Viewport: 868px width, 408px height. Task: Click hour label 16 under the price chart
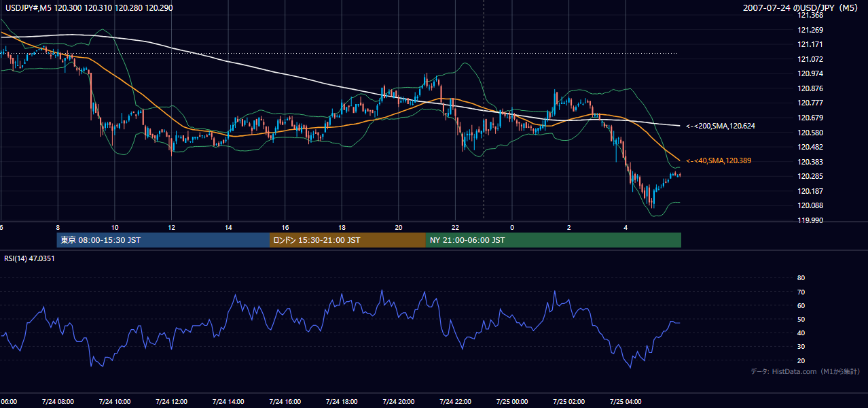285,227
